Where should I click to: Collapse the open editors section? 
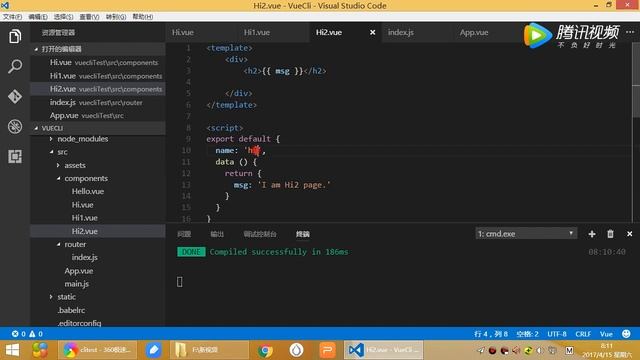[98, 49]
